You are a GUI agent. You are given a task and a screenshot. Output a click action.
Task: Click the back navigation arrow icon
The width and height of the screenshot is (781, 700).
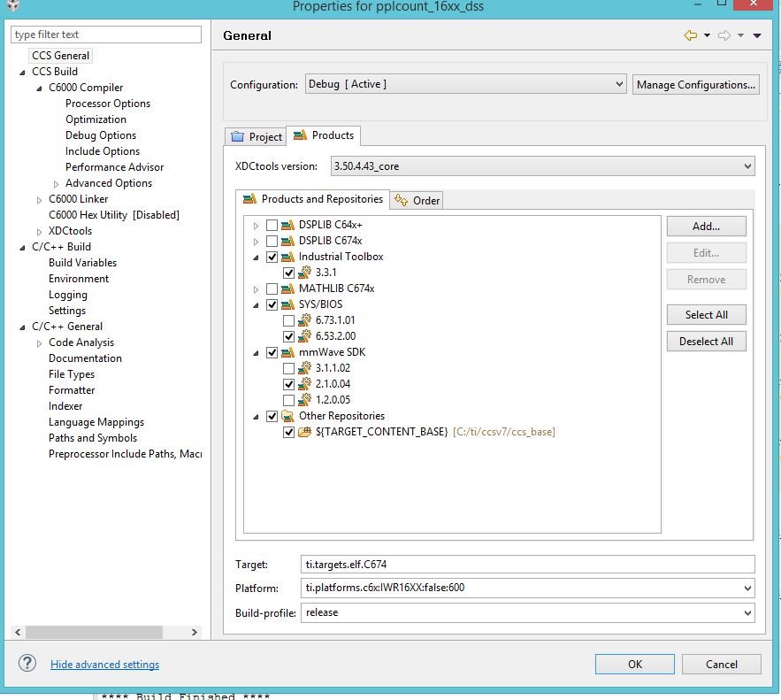pos(691,35)
